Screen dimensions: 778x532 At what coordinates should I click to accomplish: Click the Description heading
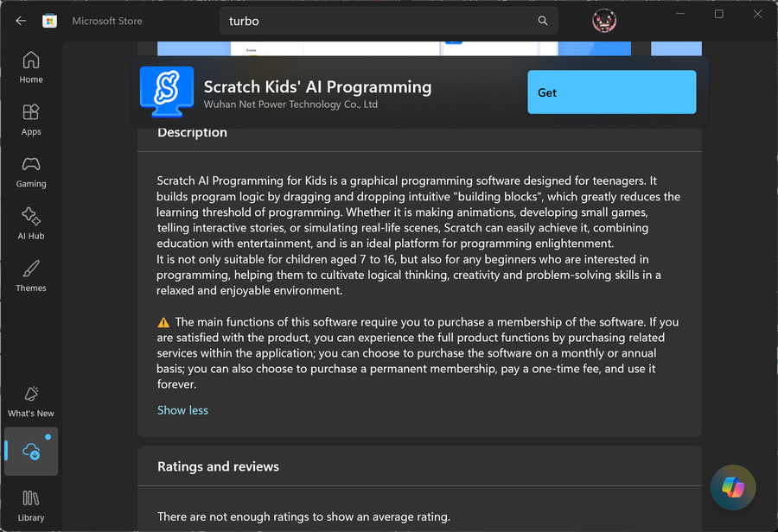(192, 132)
